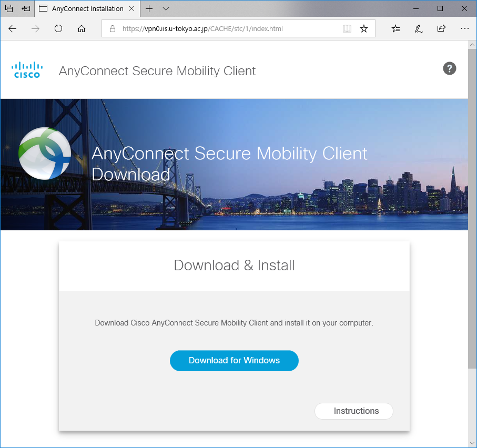477x448 pixels.
Task: Click the Cisco logo
Action: [27, 70]
